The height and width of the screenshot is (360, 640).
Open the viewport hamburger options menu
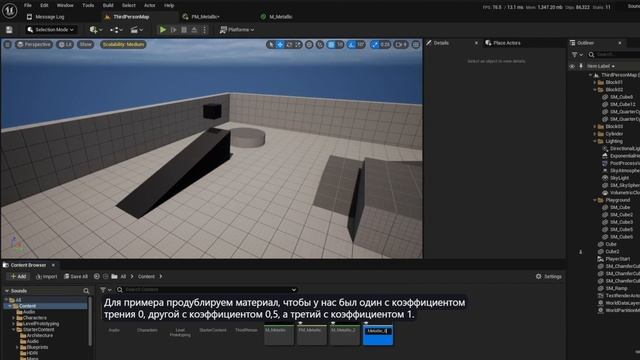[x=7, y=44]
